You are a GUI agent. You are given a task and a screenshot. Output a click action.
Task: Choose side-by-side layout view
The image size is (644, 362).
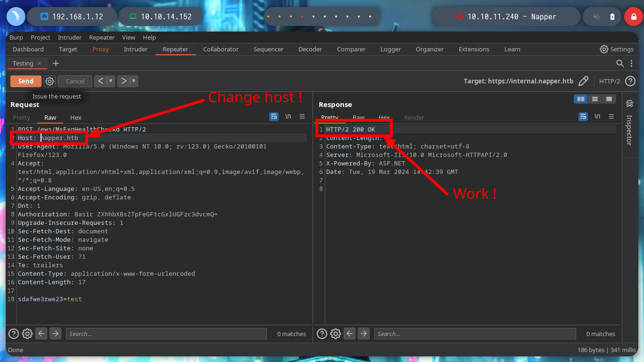click(x=581, y=99)
